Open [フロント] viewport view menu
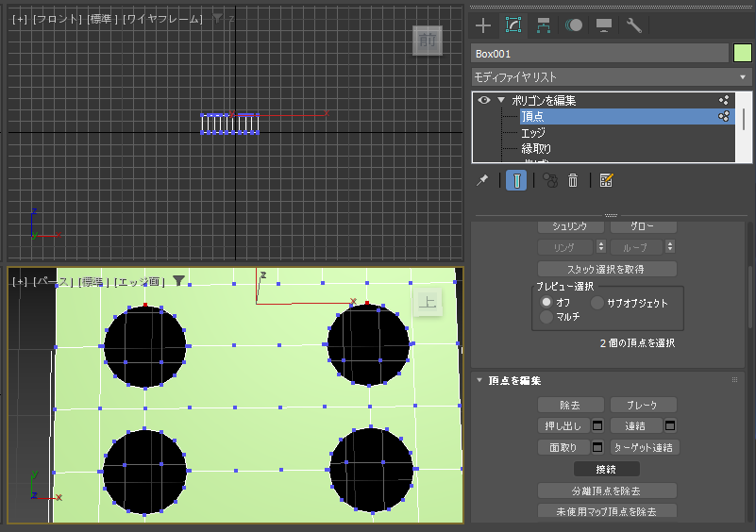The height and width of the screenshot is (532, 756). [x=58, y=19]
